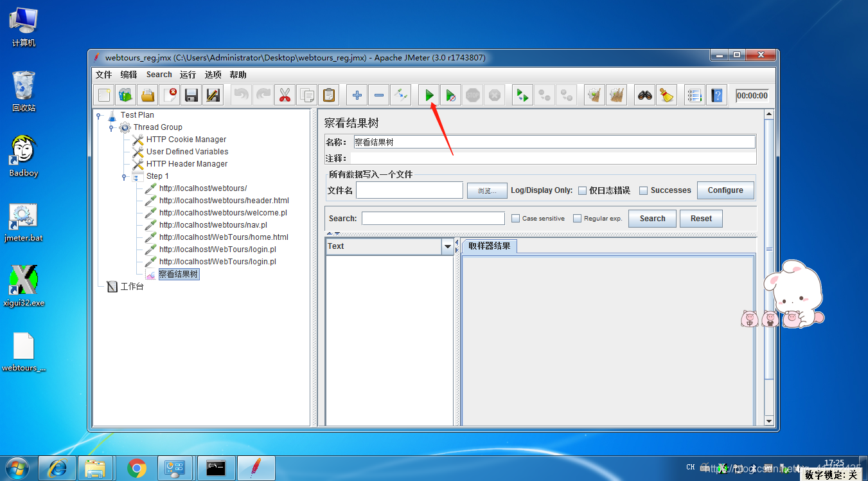
Task: Click the jmeter.bat desktop icon
Action: pyautogui.click(x=24, y=222)
